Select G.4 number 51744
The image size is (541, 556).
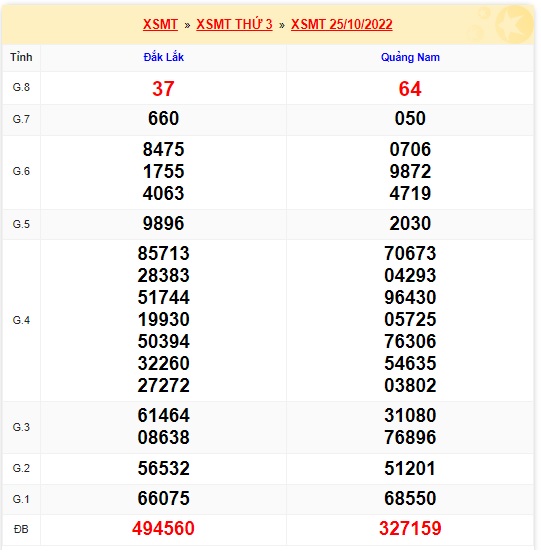[163, 298]
